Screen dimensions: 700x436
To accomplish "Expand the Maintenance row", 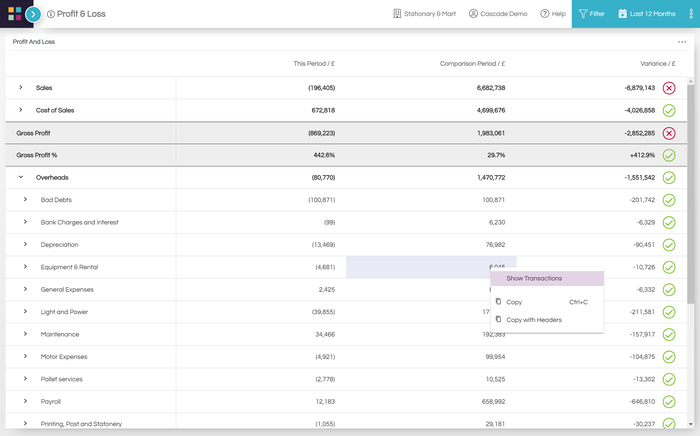I will (x=25, y=334).
